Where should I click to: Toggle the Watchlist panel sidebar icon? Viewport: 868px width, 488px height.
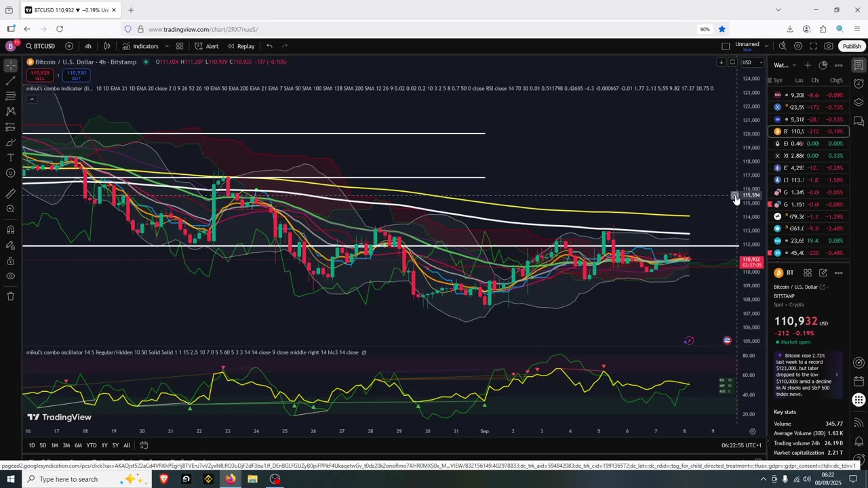[859, 65]
